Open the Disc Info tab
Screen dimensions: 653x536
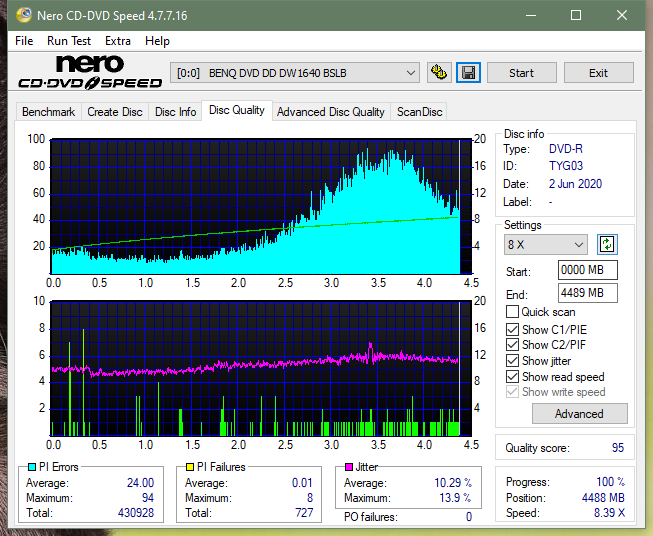pyautogui.click(x=175, y=112)
